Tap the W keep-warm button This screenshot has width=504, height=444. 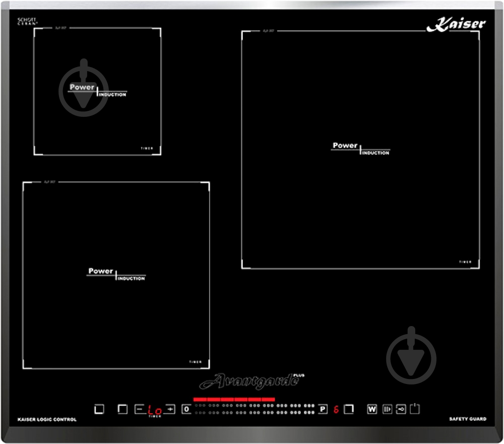click(372, 409)
